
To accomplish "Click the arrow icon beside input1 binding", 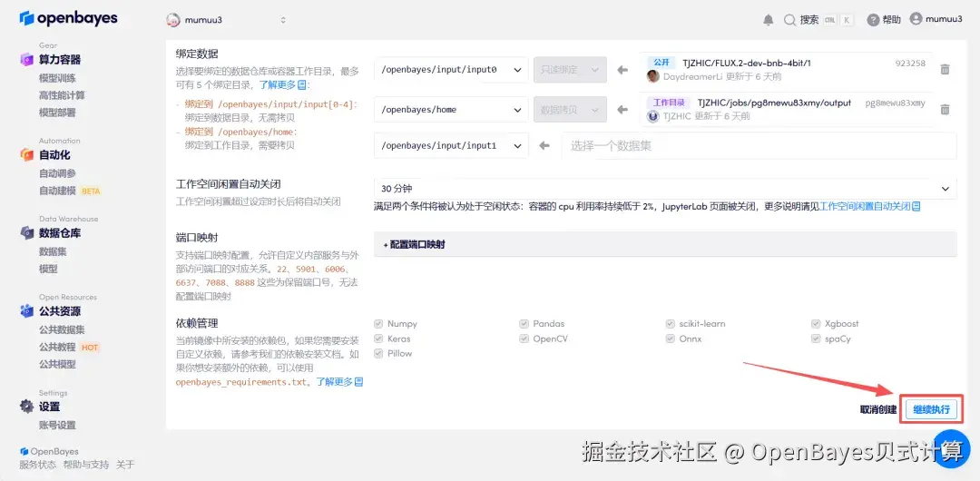I will click(544, 146).
